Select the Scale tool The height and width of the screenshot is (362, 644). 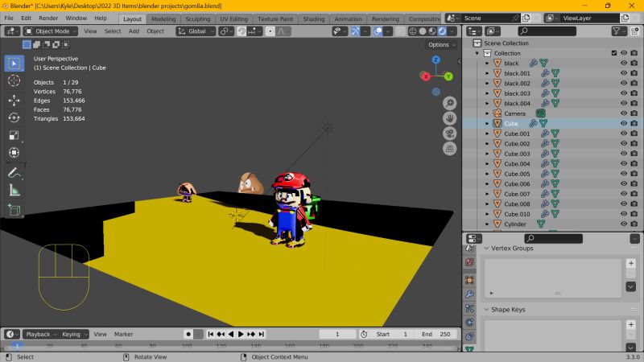pyautogui.click(x=14, y=135)
